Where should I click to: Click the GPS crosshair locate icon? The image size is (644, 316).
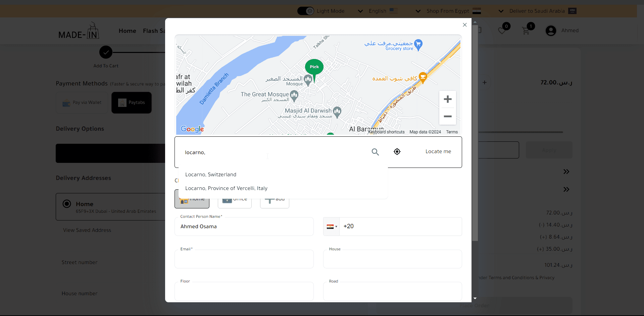pos(397,152)
